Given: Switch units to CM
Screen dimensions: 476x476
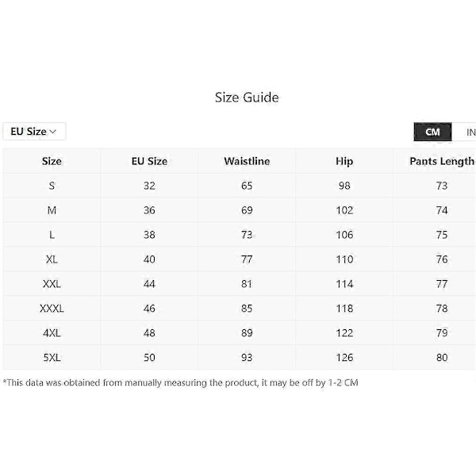Looking at the screenshot, I should (x=432, y=132).
